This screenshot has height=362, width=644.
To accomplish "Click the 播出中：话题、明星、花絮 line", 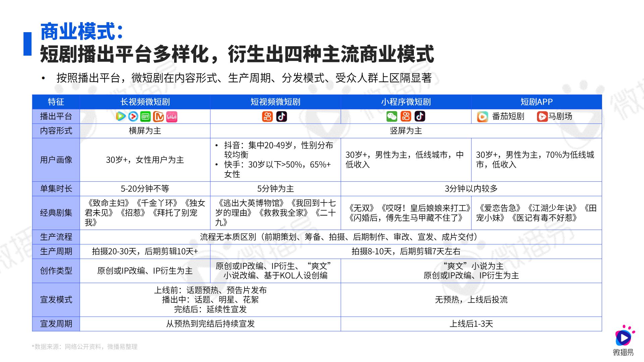I will click(210, 300).
